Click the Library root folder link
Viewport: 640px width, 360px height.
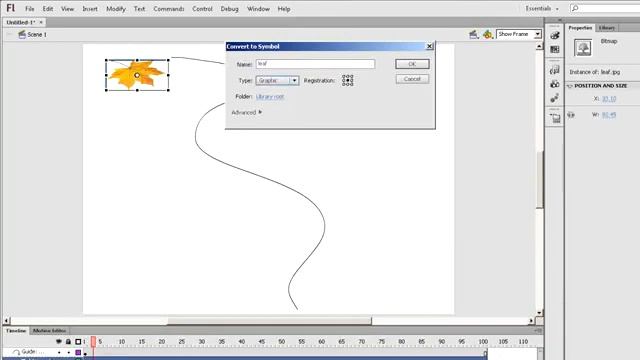(270, 97)
